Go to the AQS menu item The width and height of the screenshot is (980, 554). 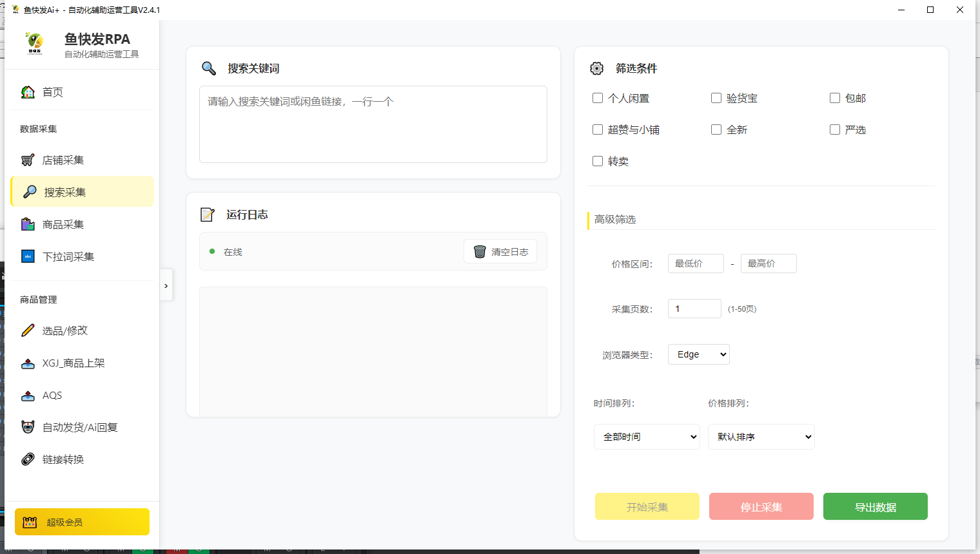click(x=52, y=396)
